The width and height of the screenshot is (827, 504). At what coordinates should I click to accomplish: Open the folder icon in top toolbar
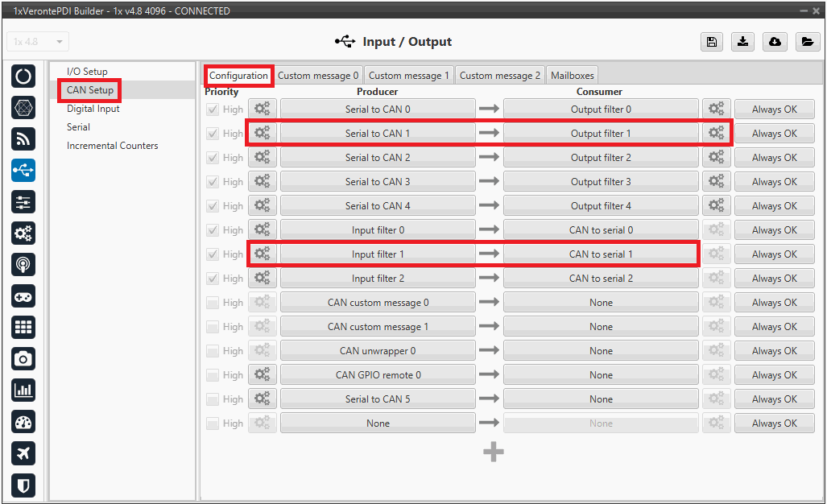pyautogui.click(x=807, y=43)
